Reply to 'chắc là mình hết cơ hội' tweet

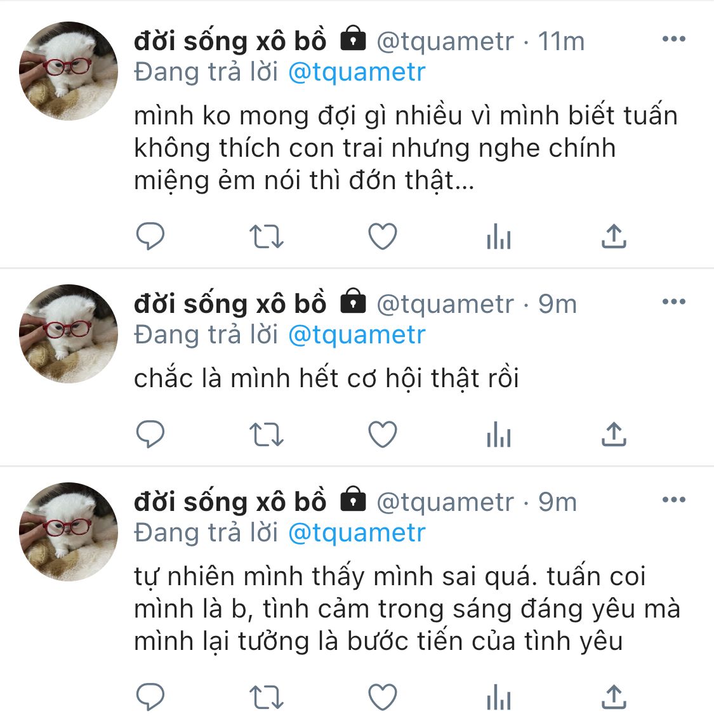[150, 434]
